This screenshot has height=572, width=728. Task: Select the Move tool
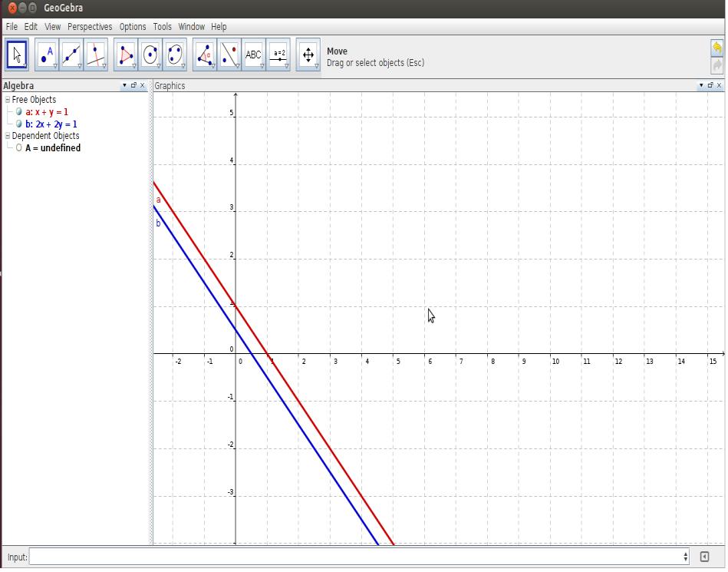[x=17, y=55]
